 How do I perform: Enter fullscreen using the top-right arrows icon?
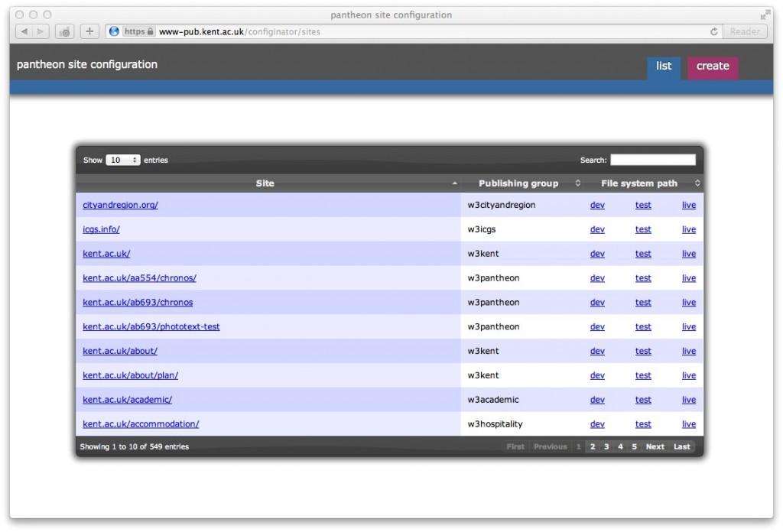(x=765, y=15)
